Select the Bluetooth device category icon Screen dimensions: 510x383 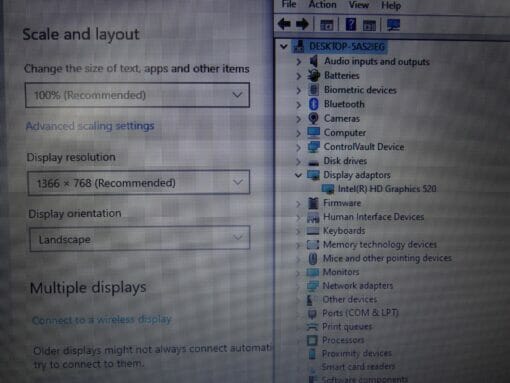tap(313, 104)
